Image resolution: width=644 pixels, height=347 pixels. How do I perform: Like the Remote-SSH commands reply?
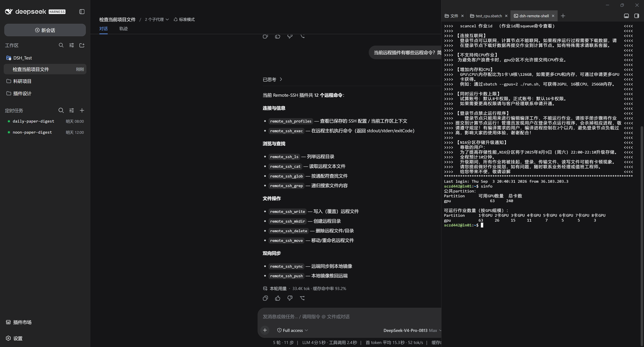pos(277,298)
